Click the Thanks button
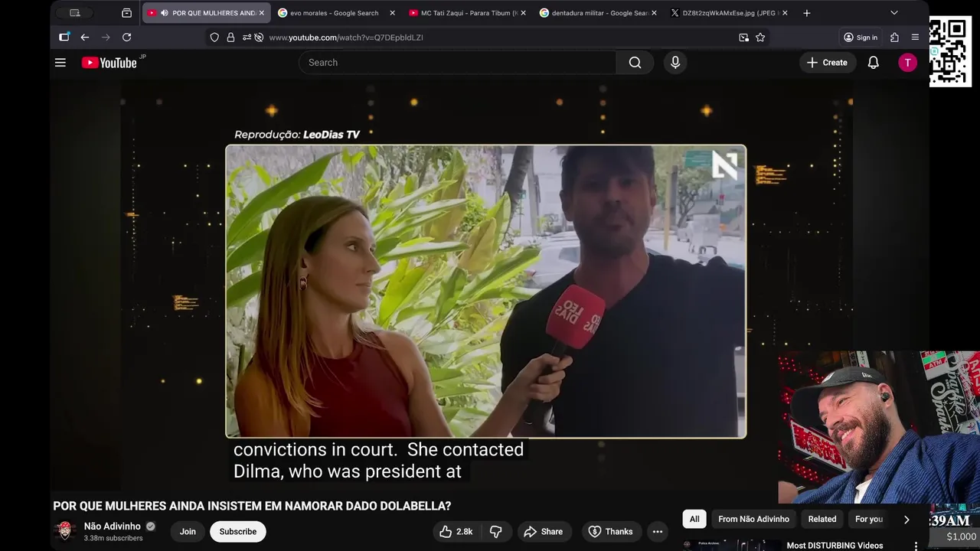 (610, 532)
